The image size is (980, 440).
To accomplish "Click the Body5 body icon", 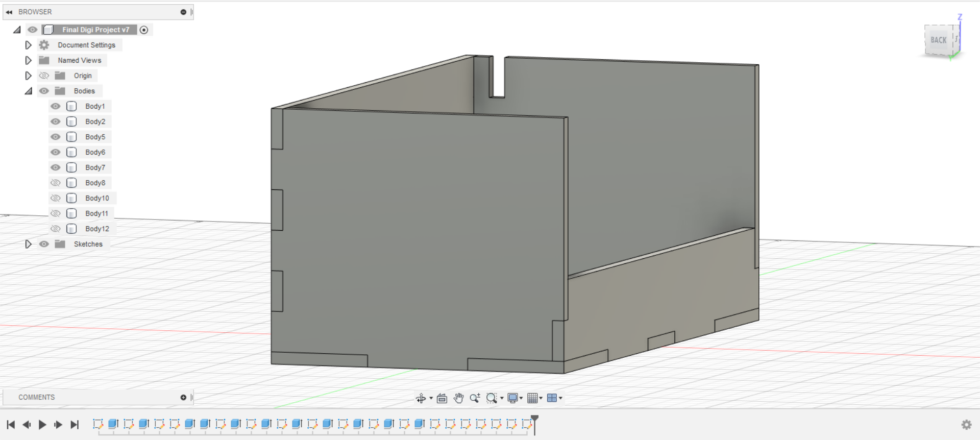I will pyautogui.click(x=71, y=137).
